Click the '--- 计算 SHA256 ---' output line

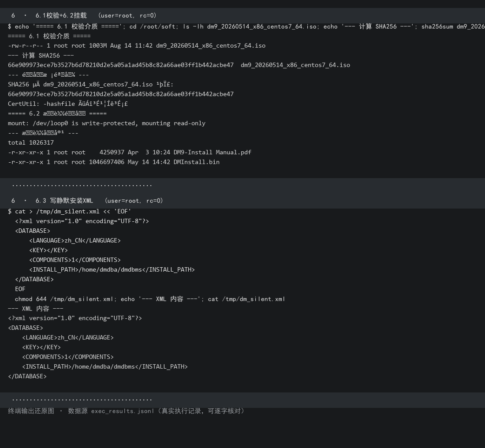(41, 56)
